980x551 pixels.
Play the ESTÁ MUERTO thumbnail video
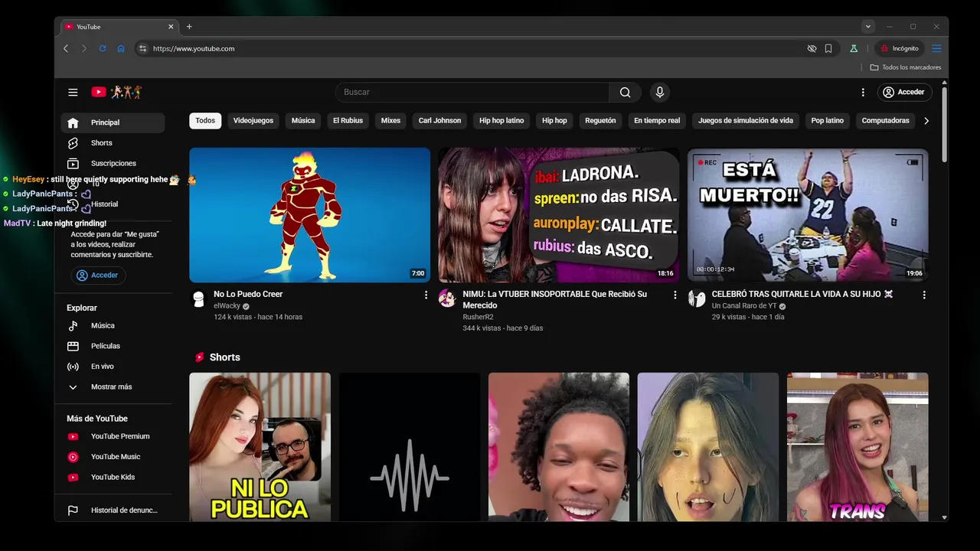pyautogui.click(x=808, y=215)
